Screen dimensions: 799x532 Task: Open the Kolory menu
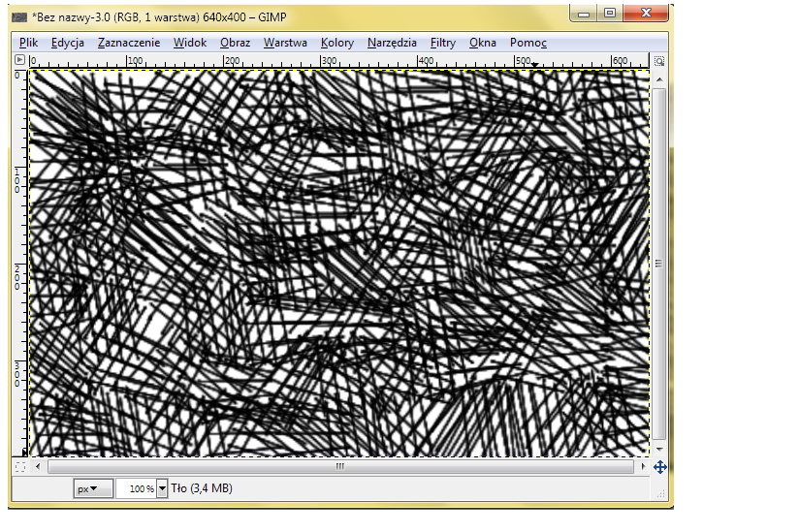336,43
